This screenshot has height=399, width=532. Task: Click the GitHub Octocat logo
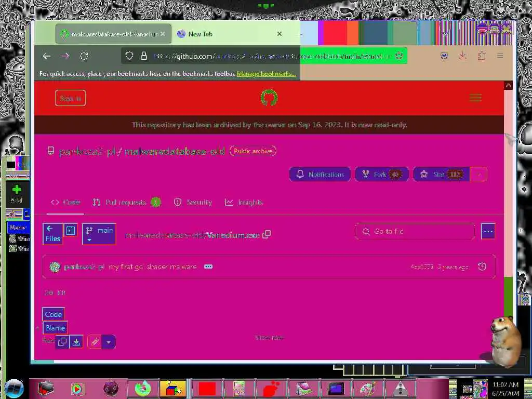coord(269,98)
